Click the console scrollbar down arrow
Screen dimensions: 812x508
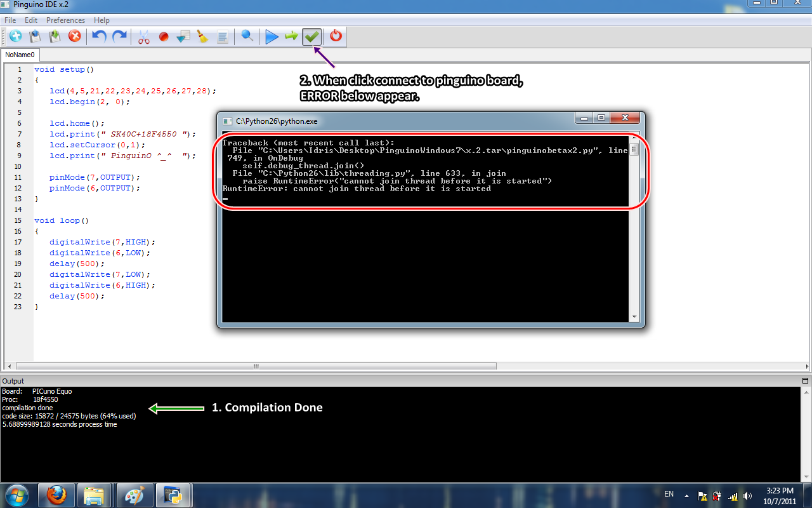tap(634, 317)
